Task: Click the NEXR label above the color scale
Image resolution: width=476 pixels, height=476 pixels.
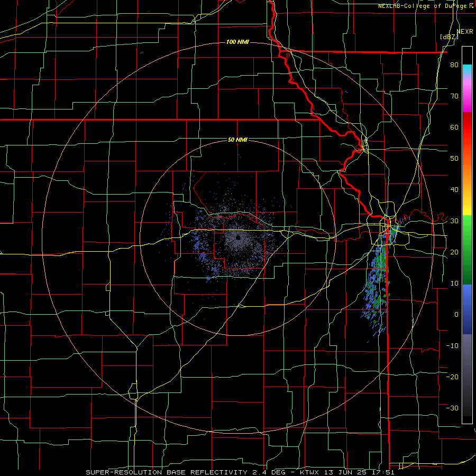Action: click(465, 32)
